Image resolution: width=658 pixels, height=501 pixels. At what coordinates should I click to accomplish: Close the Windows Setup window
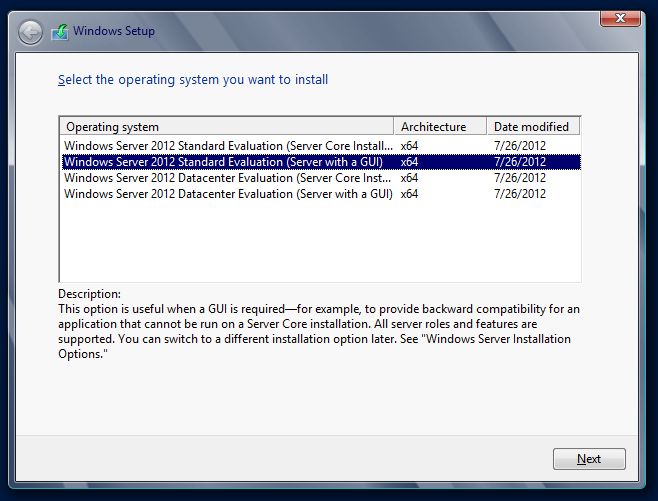(620, 17)
